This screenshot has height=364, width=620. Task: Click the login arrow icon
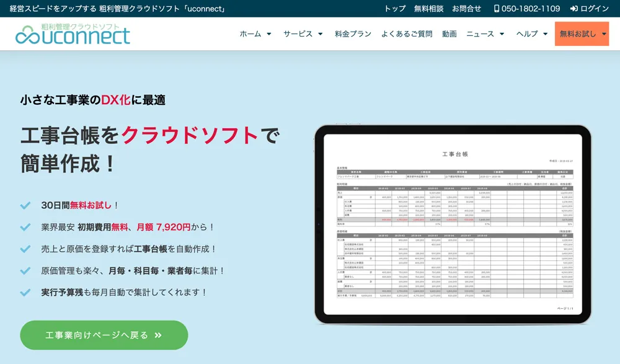point(573,9)
